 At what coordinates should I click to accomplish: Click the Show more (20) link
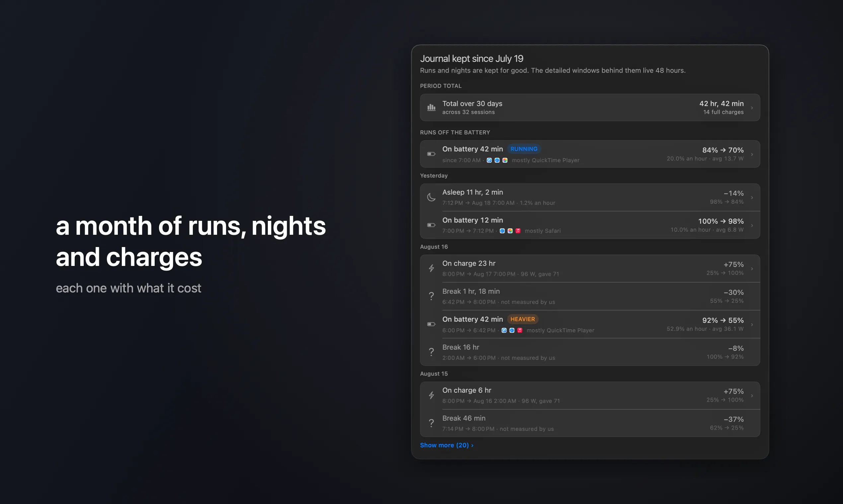pos(447,445)
